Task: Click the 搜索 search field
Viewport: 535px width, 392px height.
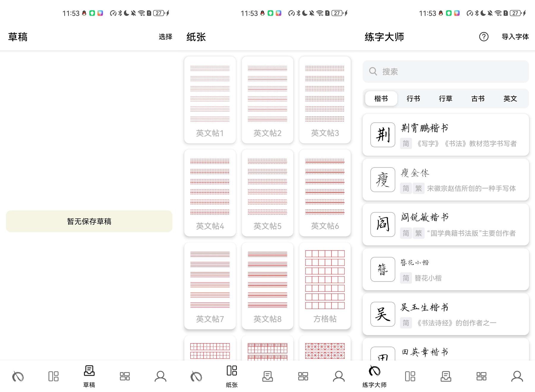Action: 446,72
